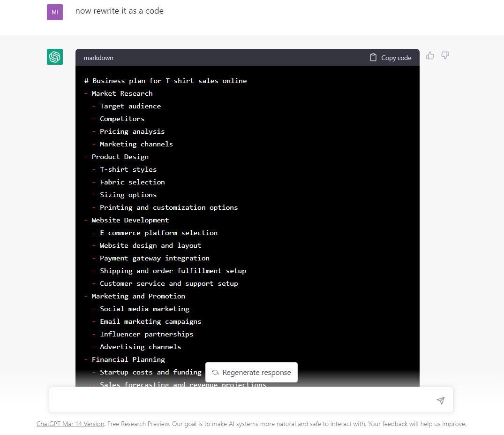Click the clipboard icon beside Copy code
Image resolution: width=504 pixels, height=435 pixels.
pyautogui.click(x=373, y=58)
